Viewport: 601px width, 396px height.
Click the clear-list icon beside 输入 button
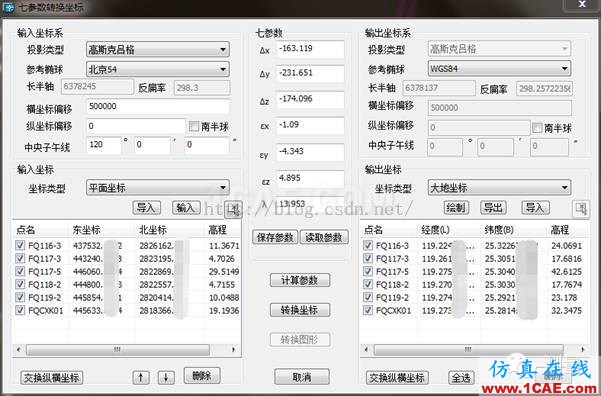pyautogui.click(x=233, y=209)
